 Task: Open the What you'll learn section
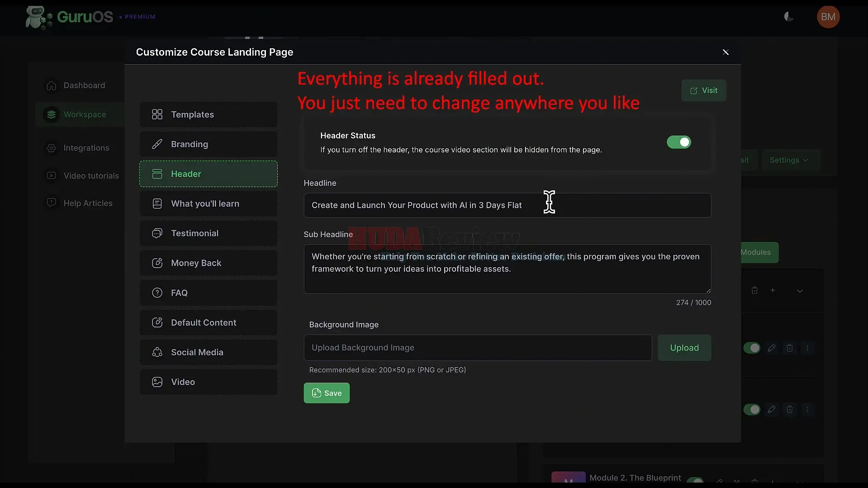209,204
